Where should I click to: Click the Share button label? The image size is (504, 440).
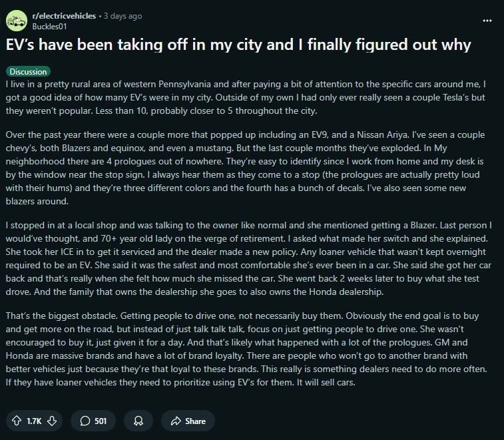point(195,421)
